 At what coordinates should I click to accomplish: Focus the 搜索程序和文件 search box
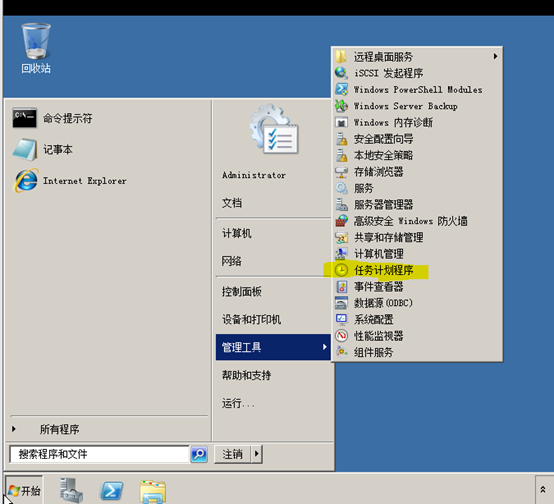(100, 454)
